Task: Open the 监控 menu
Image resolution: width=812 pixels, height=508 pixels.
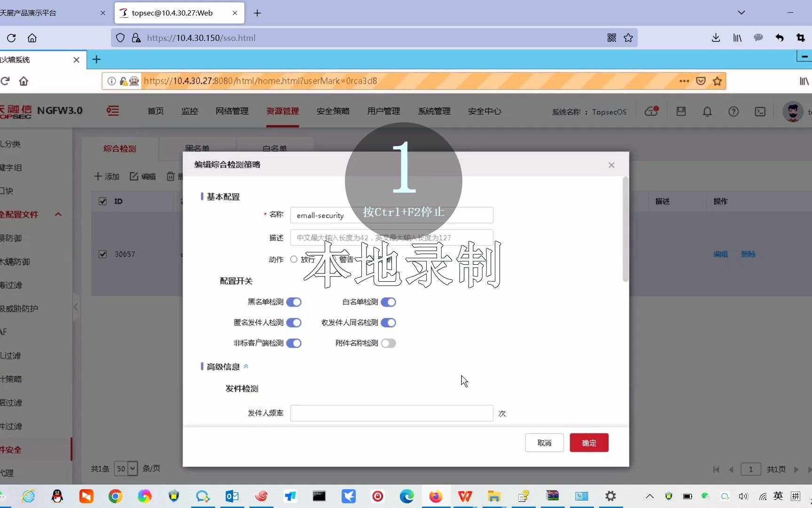Action: (x=190, y=111)
